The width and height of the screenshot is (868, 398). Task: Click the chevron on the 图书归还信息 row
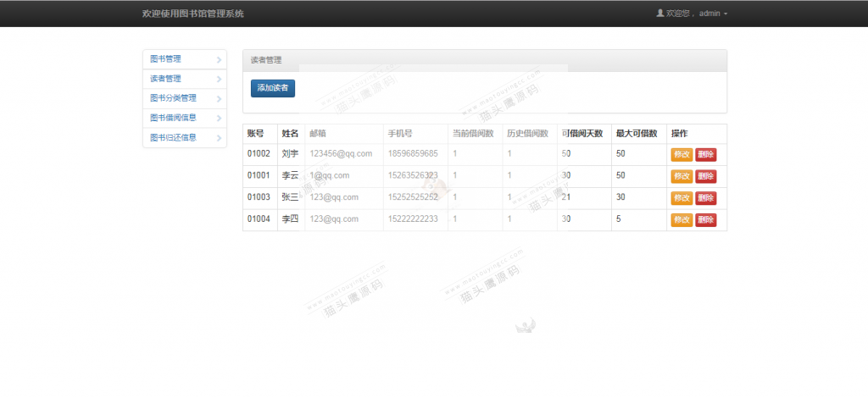tap(220, 138)
